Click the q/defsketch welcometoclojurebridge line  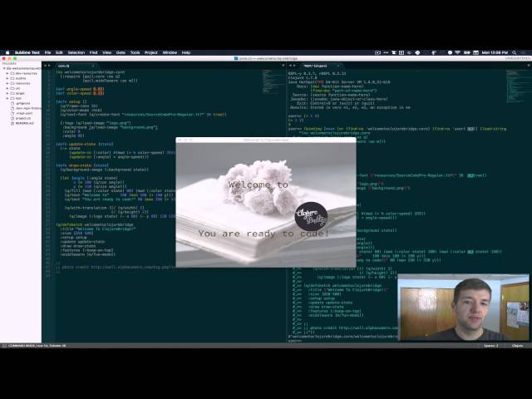pos(95,224)
